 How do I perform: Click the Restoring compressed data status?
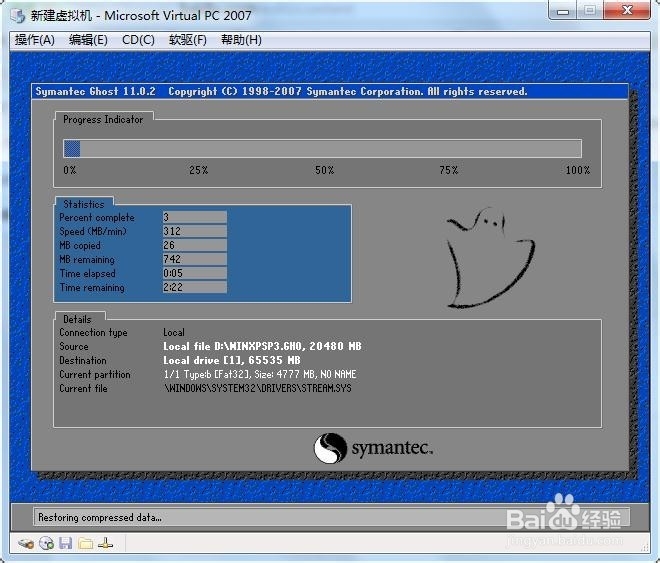[100, 517]
